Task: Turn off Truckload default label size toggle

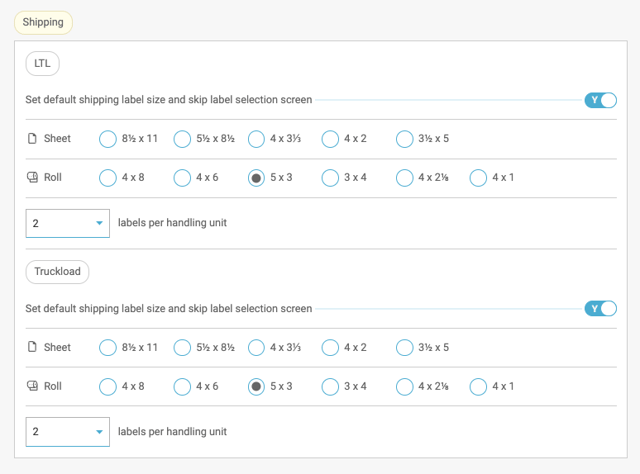Action: pos(600,308)
